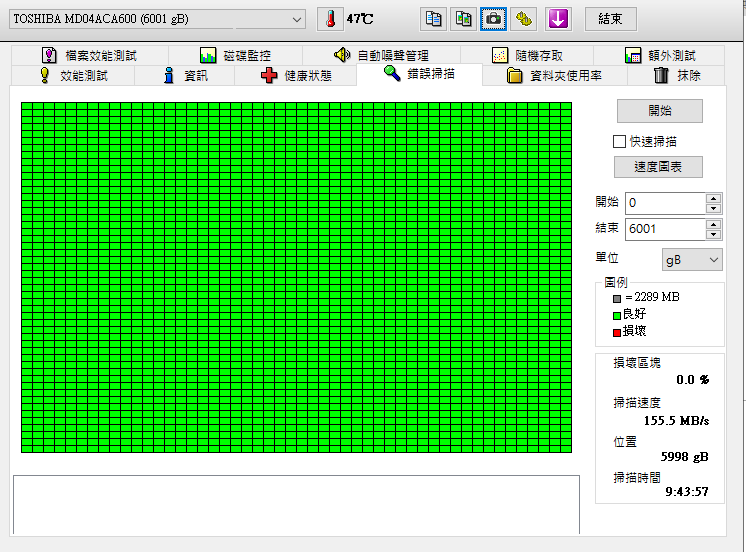Viewport: 746px width, 552px height.
Task: Switch to the 資料夾使用率 tab
Action: click(554, 76)
